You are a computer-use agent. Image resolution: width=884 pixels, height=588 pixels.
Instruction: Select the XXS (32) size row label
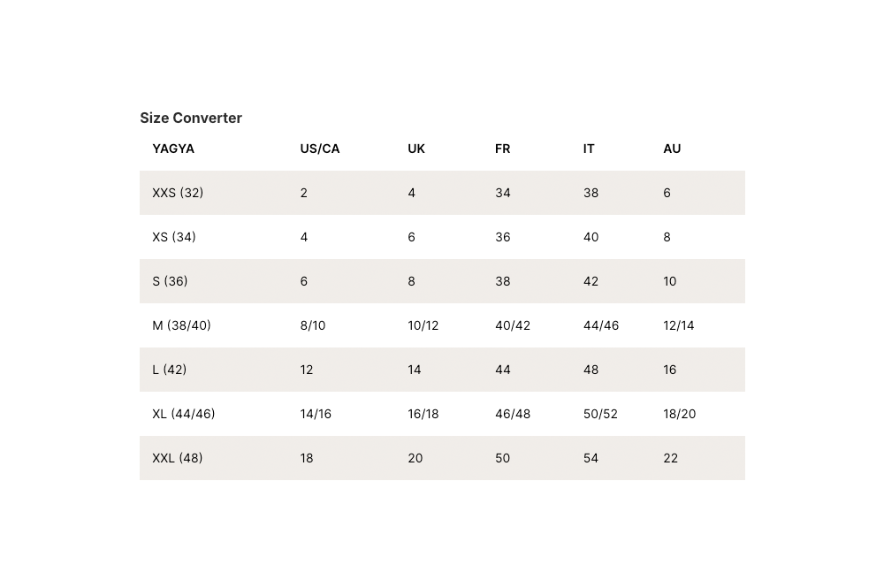[x=178, y=193]
